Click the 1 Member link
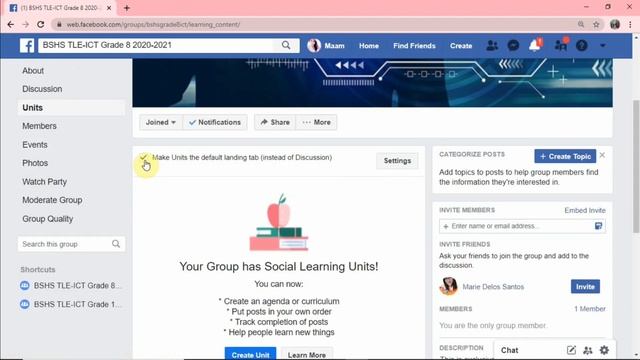This screenshot has height=360, width=640. (590, 309)
